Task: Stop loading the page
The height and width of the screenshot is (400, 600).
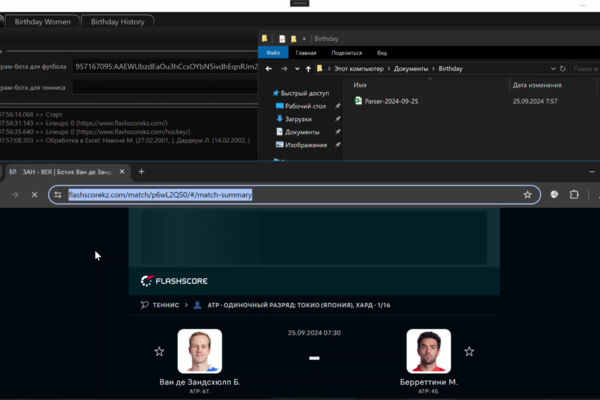Action: tap(34, 195)
